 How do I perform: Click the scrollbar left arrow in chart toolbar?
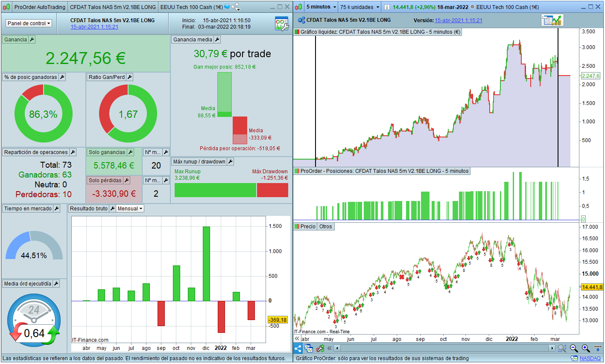(337, 348)
